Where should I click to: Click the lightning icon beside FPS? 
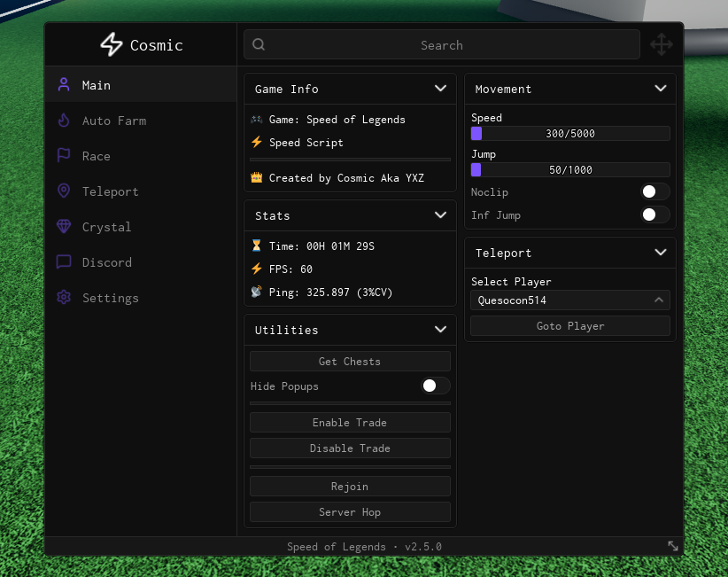(256, 269)
